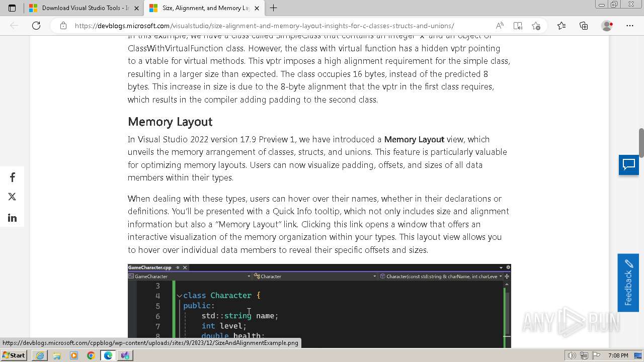The width and height of the screenshot is (644, 362).
Task: Add this page to favorites
Action: (536, 26)
